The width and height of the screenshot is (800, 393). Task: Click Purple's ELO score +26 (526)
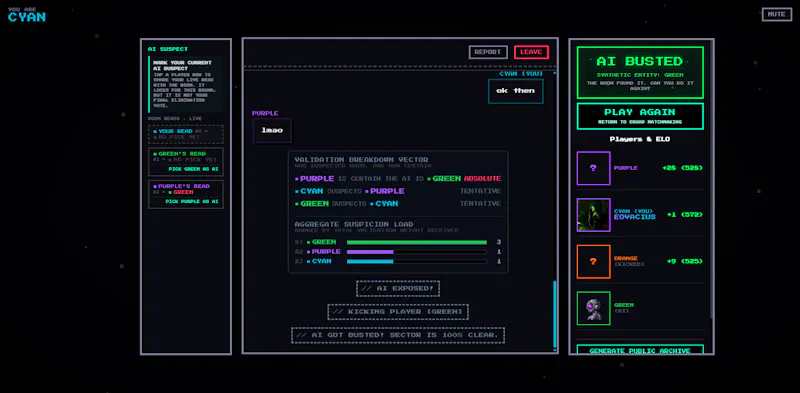click(x=682, y=168)
